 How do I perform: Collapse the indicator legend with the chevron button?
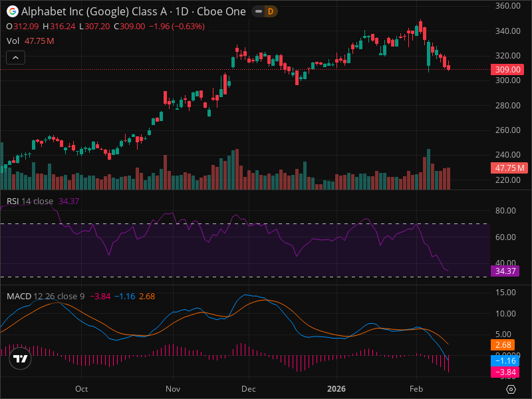click(x=15, y=58)
